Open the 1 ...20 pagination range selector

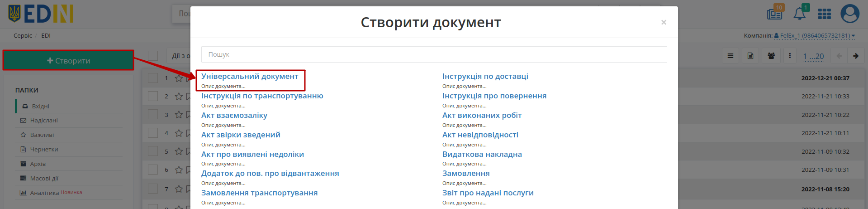[813, 56]
